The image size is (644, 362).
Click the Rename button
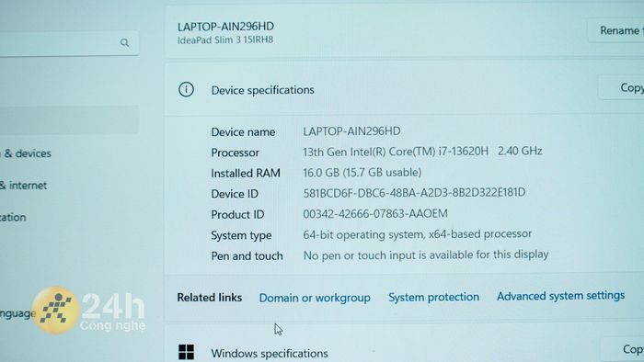[x=616, y=30]
